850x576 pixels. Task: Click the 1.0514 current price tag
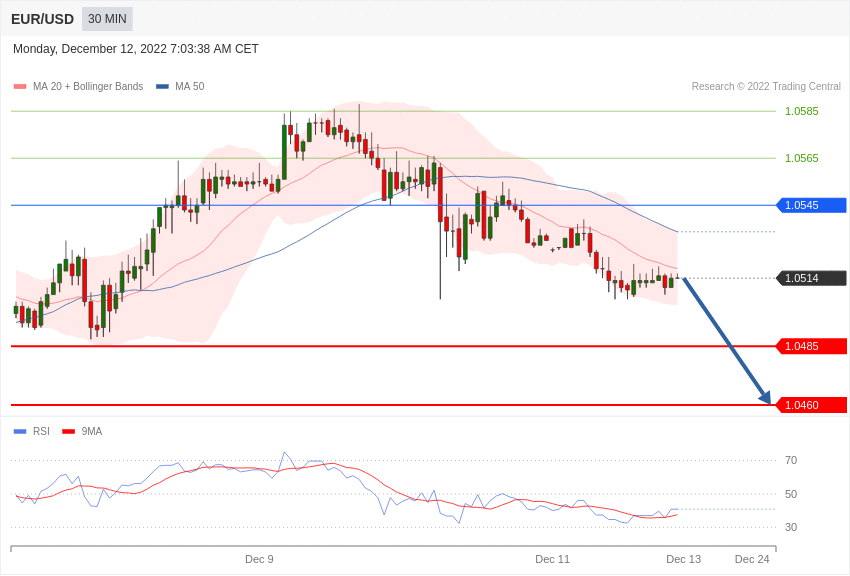812,278
